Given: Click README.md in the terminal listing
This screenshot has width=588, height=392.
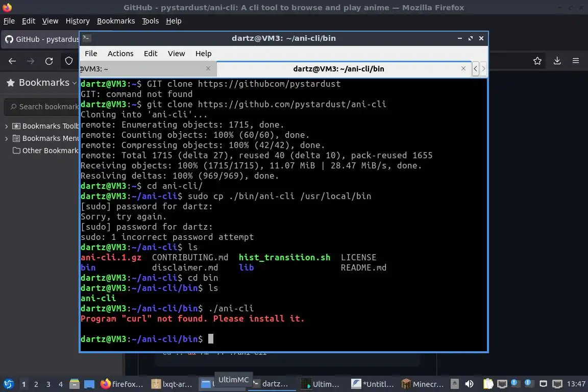Looking at the screenshot, I should click(x=363, y=267).
